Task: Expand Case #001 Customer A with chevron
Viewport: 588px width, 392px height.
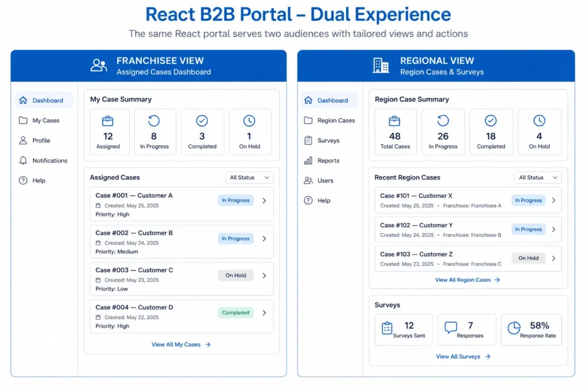Action: click(264, 201)
